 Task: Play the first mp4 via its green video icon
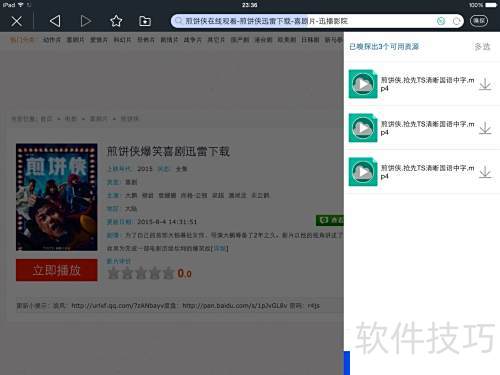point(363,84)
